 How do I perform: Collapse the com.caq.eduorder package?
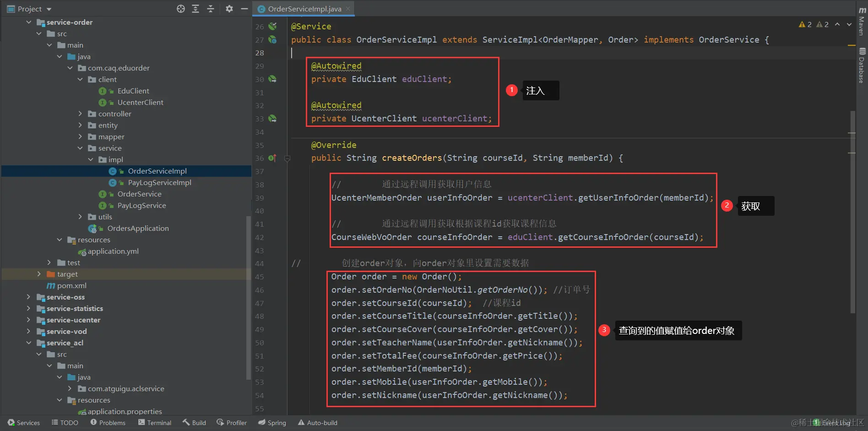pos(70,68)
